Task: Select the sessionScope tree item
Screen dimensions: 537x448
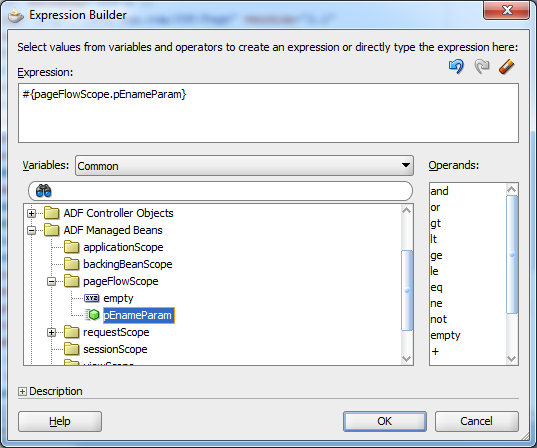Action: [x=115, y=349]
